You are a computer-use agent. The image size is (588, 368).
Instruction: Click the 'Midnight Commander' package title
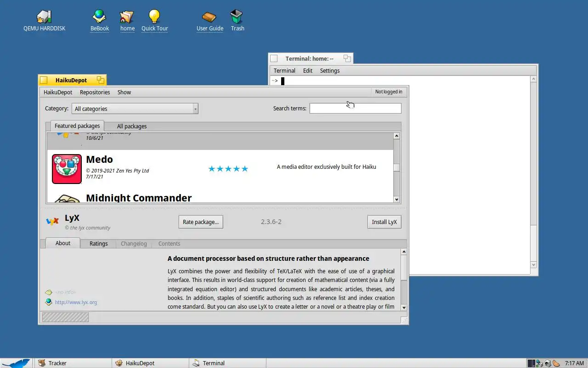tap(139, 198)
